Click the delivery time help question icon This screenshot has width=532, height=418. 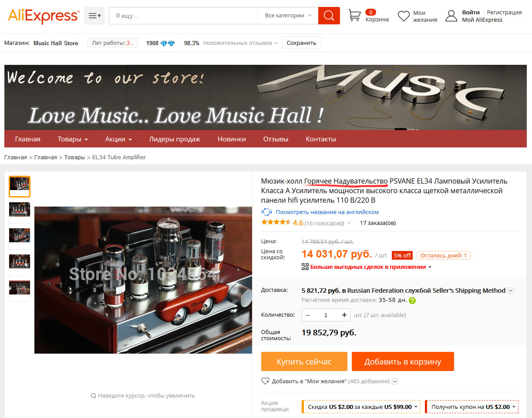coord(412,300)
